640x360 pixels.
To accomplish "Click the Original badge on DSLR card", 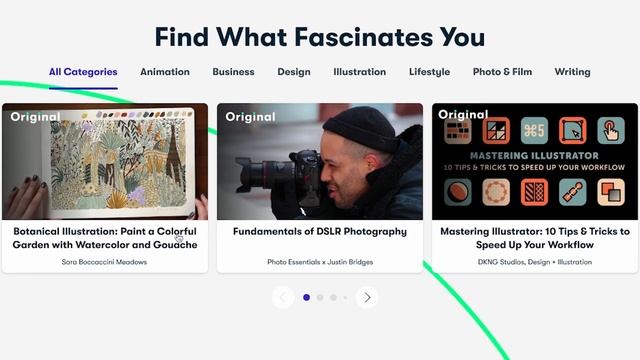I will (x=250, y=117).
